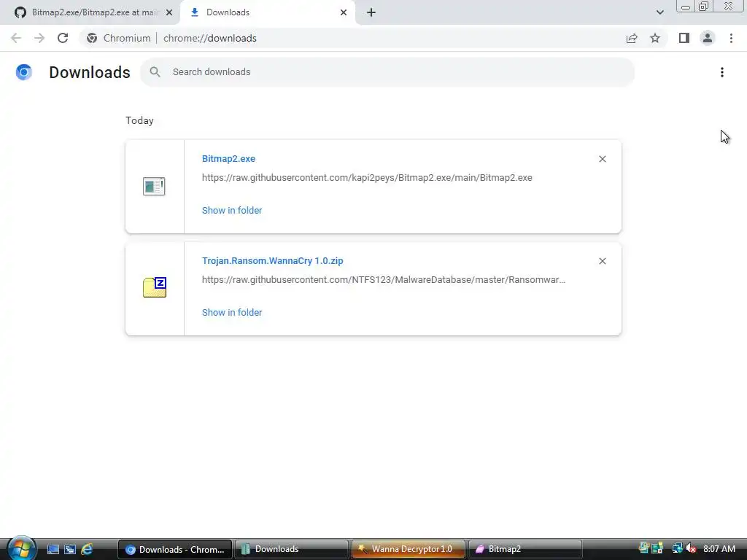Click the WannaCry zip file icon
Image resolution: width=747 pixels, height=560 pixels.
(155, 287)
